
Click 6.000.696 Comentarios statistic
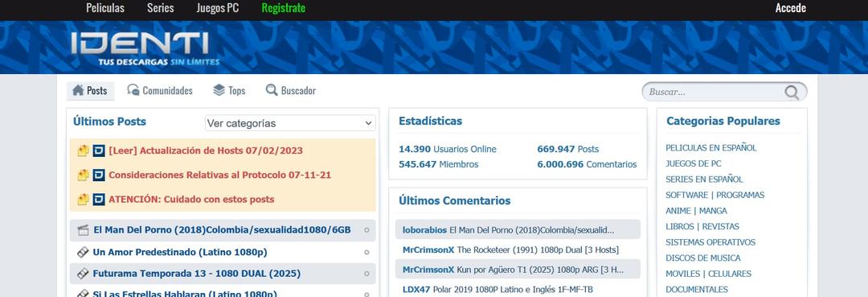tap(587, 164)
